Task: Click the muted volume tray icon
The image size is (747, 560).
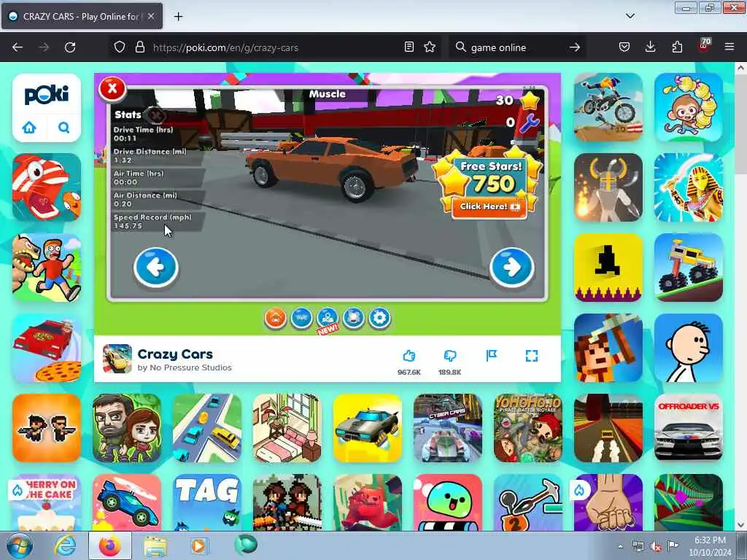Action: tap(656, 547)
